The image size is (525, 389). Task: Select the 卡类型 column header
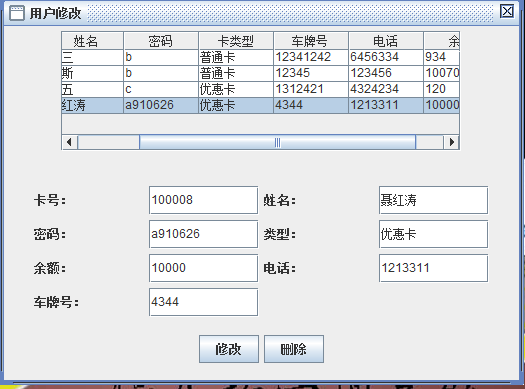(236, 41)
